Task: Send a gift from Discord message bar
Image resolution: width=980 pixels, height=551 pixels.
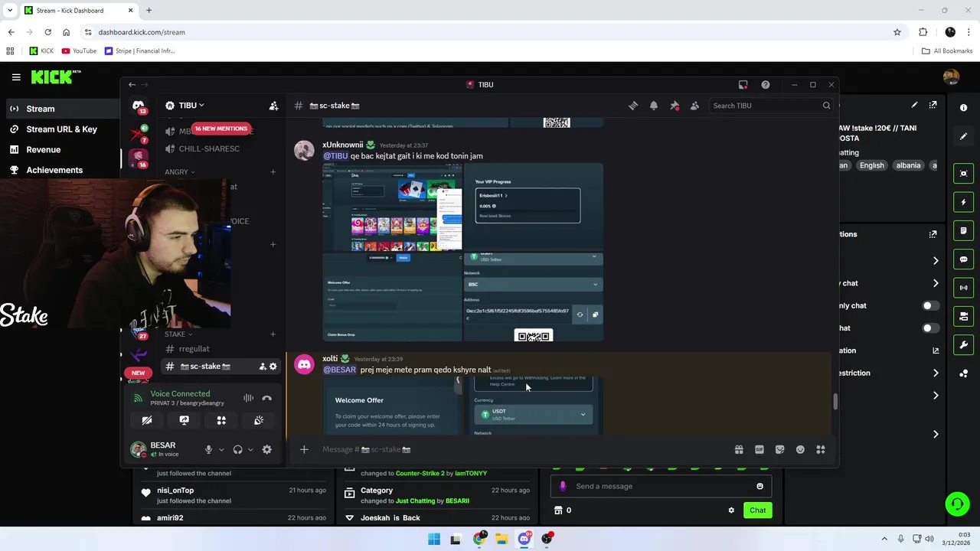Action: (739, 450)
